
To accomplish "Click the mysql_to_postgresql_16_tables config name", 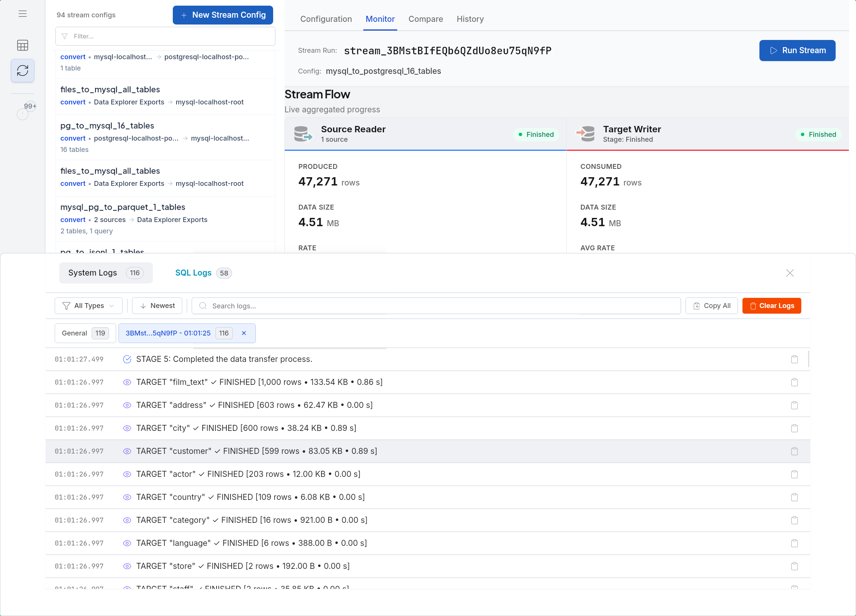I will [x=383, y=71].
